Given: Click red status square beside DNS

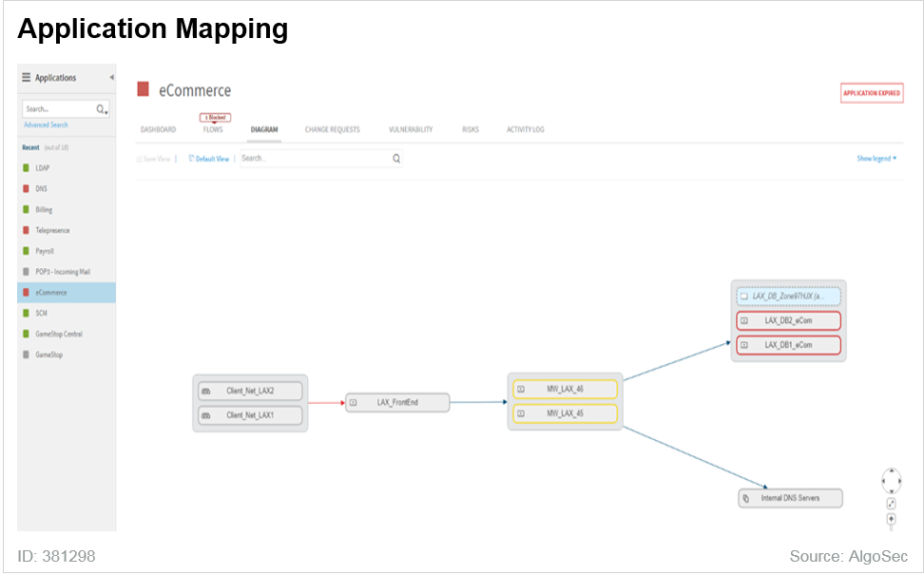Looking at the screenshot, I should click(x=26, y=188).
